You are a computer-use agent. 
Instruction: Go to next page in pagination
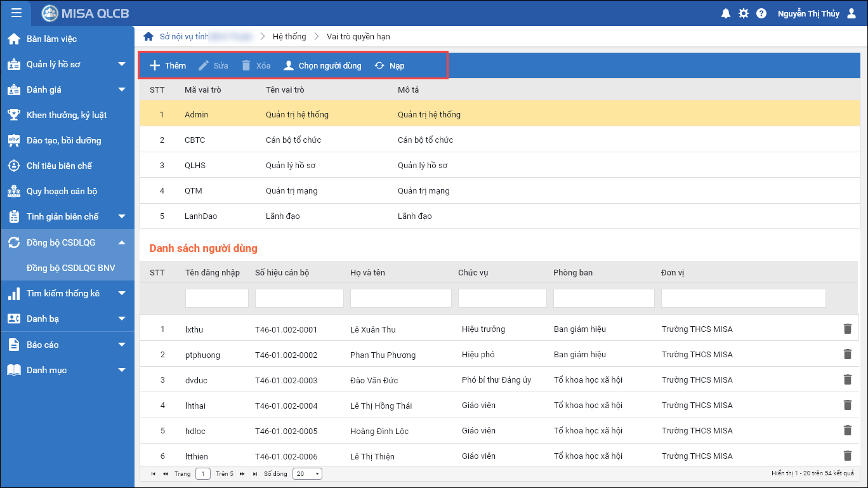click(x=242, y=474)
